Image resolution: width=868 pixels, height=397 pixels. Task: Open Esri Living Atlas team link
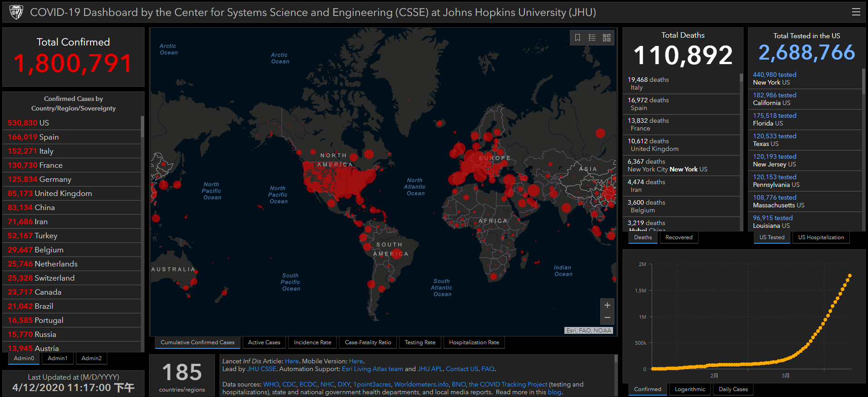[x=372, y=369]
